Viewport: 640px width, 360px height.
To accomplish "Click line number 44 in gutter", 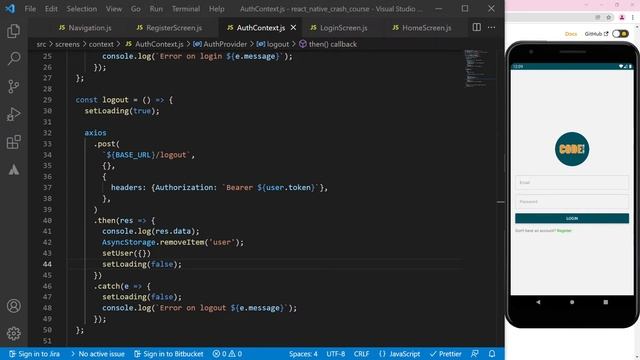I will (47, 264).
